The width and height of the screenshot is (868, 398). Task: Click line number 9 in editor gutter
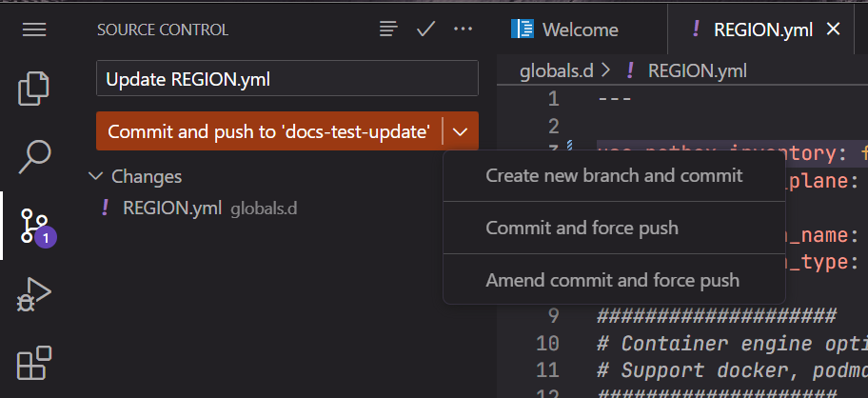point(552,317)
